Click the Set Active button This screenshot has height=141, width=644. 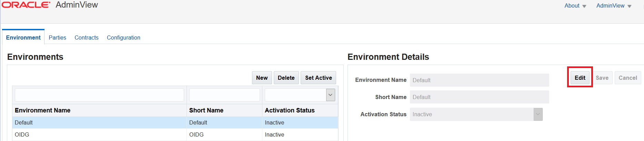(x=318, y=78)
